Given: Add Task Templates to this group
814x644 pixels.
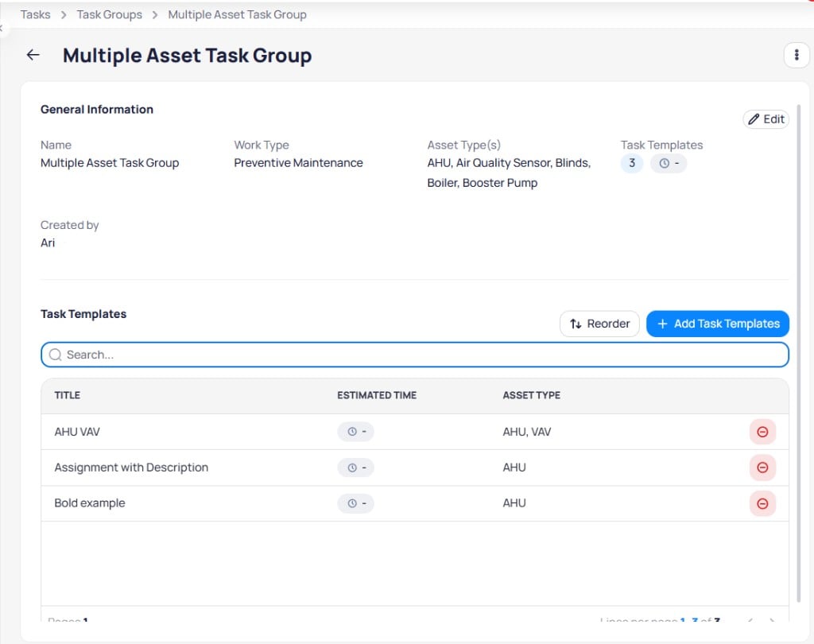Looking at the screenshot, I should tap(718, 324).
